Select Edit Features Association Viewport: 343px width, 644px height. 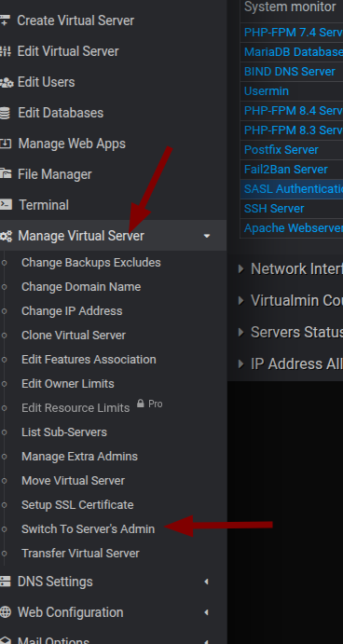click(x=89, y=360)
